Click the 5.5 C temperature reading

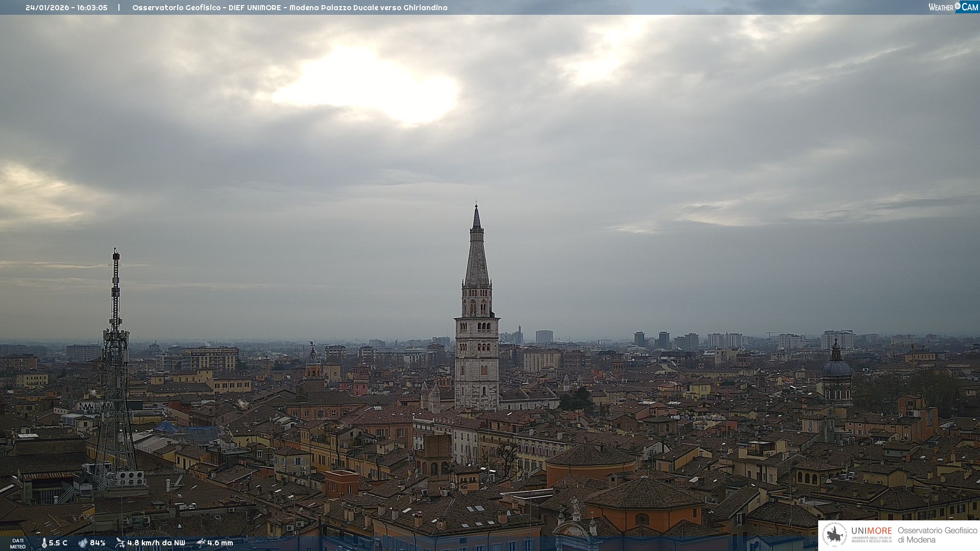click(x=58, y=543)
